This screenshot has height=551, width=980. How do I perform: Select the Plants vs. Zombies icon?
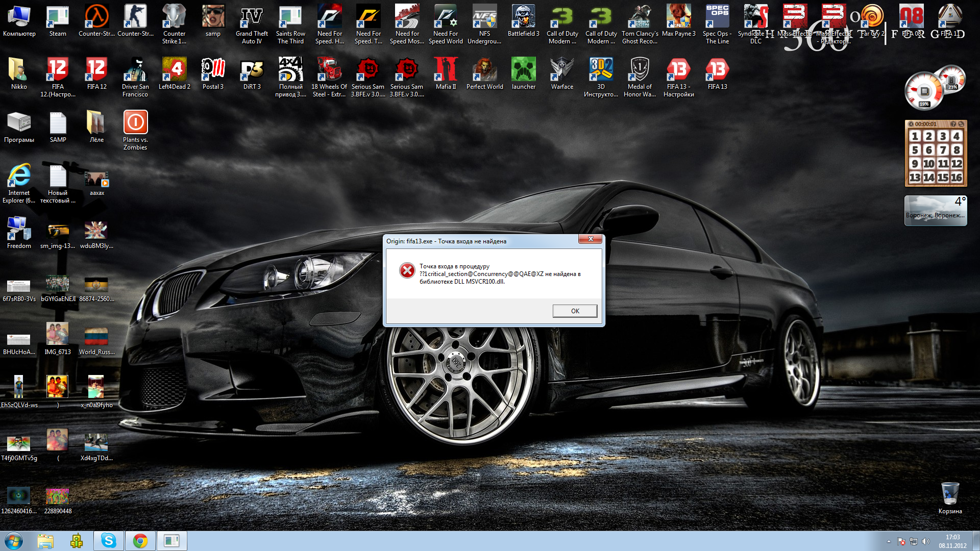[x=135, y=123]
